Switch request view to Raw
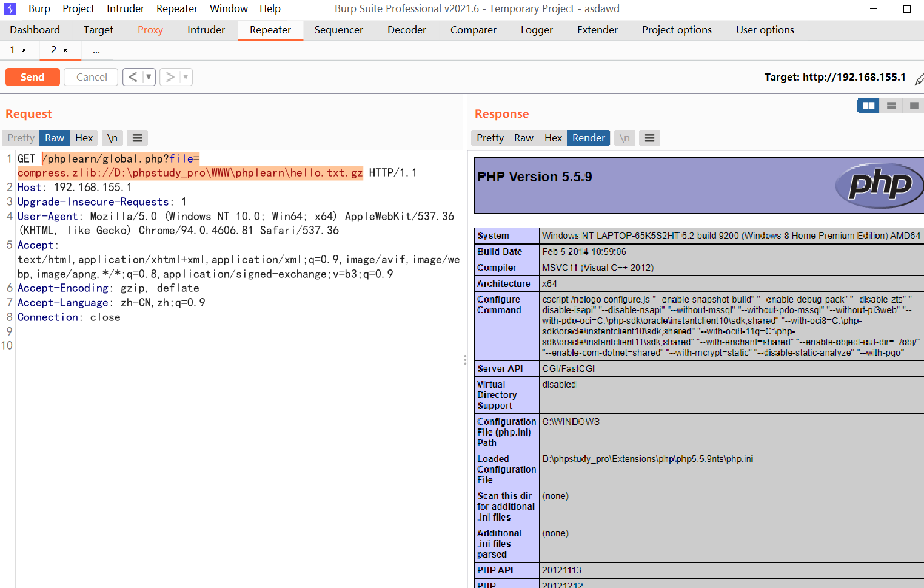Image resolution: width=924 pixels, height=588 pixels. 55,138
